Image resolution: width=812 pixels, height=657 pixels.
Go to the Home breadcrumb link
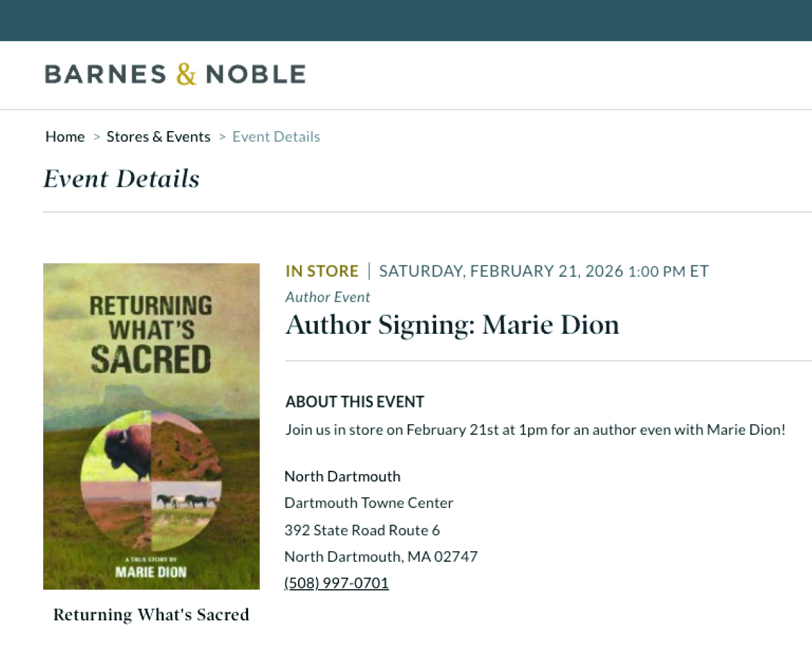[65, 137]
